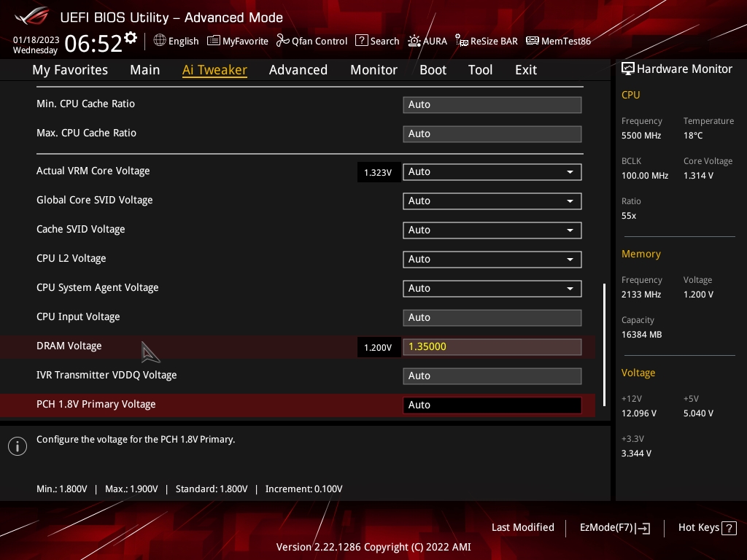Screen dimensions: 747x560
Task: Click Memory Capacity 16384 MB value
Action: [641, 335]
